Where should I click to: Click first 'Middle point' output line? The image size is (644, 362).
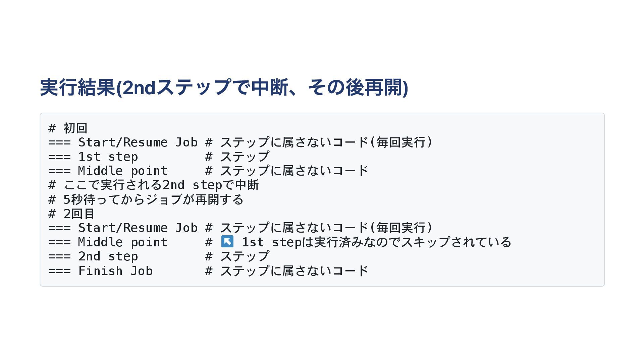108,171
